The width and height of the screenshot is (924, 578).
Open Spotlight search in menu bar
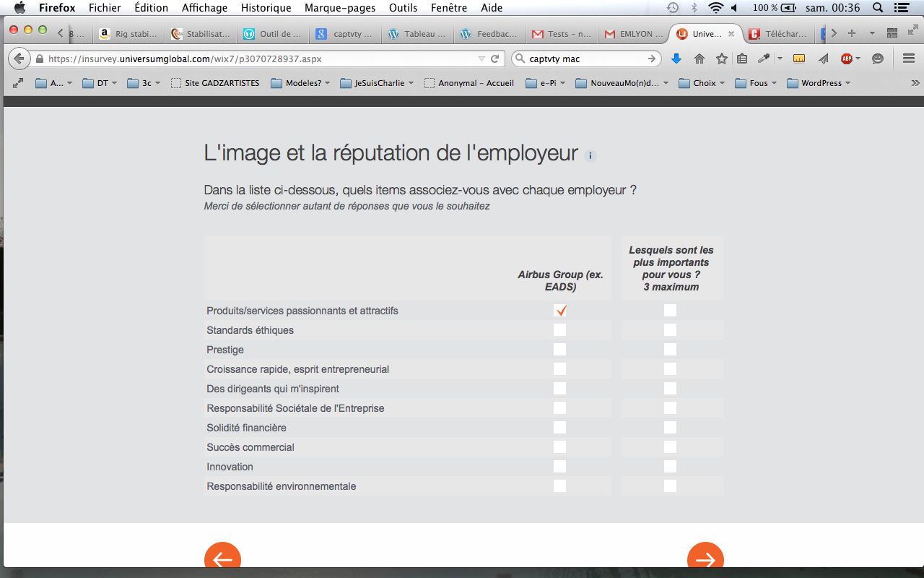point(878,8)
